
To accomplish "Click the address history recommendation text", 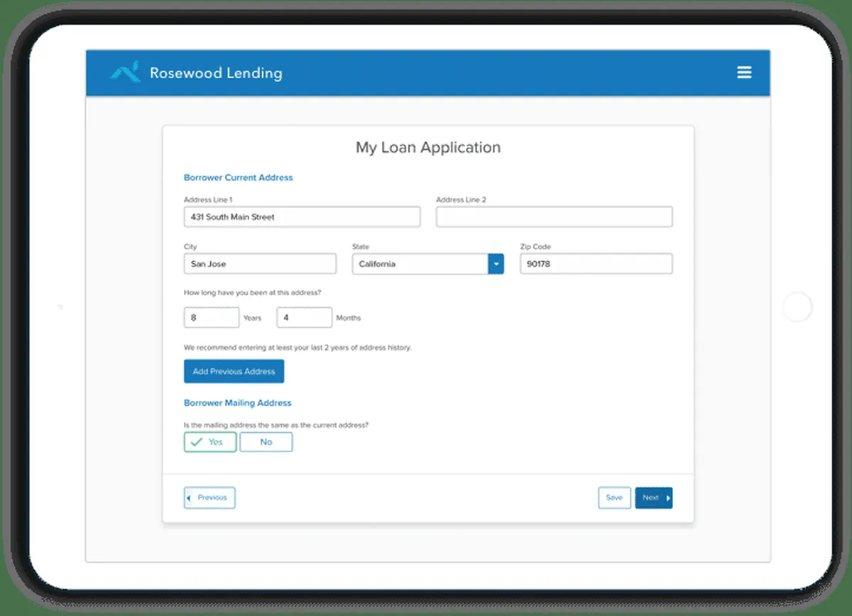I will click(297, 348).
